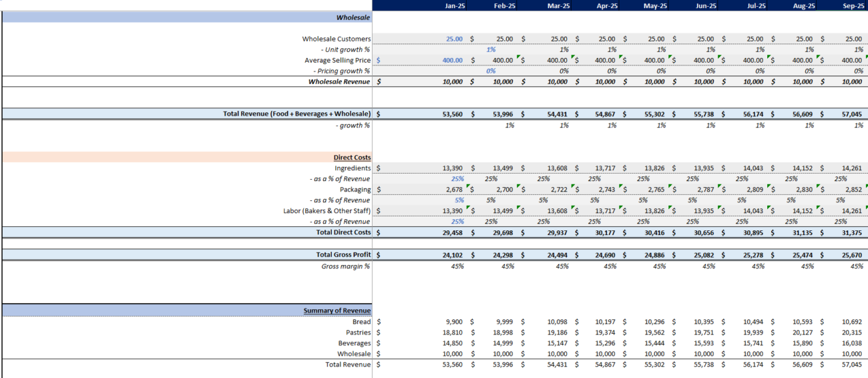Select Total Gross Profit value 25,082
The width and height of the screenshot is (868, 378).
click(x=705, y=255)
